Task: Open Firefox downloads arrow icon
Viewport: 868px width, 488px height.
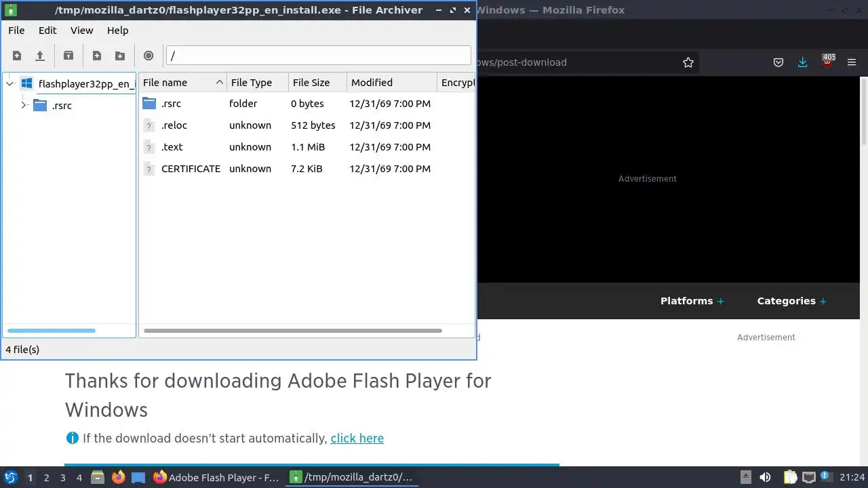Action: click(x=803, y=62)
